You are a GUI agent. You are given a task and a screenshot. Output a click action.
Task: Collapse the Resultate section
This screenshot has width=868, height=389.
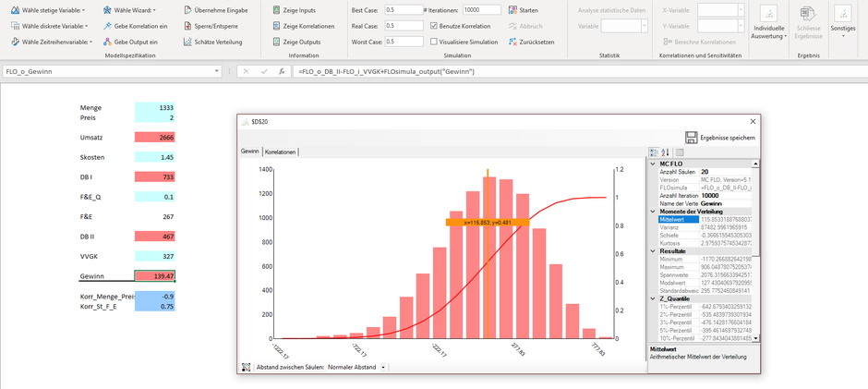point(653,251)
